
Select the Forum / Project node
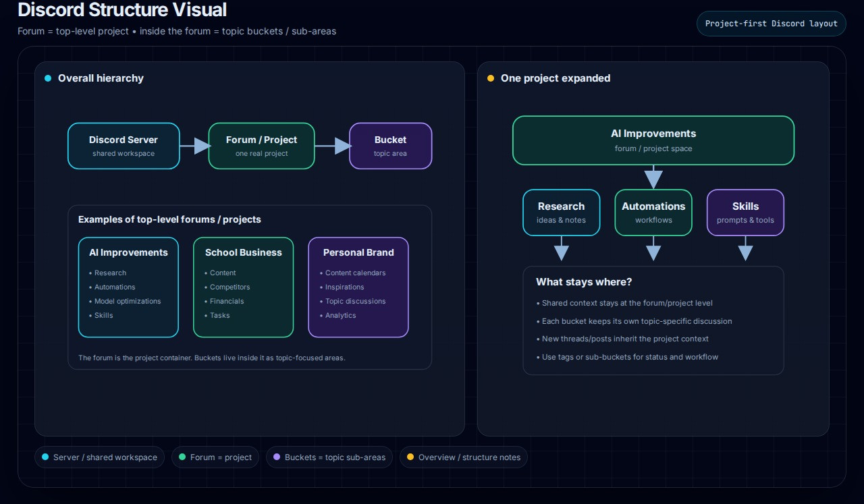261,146
